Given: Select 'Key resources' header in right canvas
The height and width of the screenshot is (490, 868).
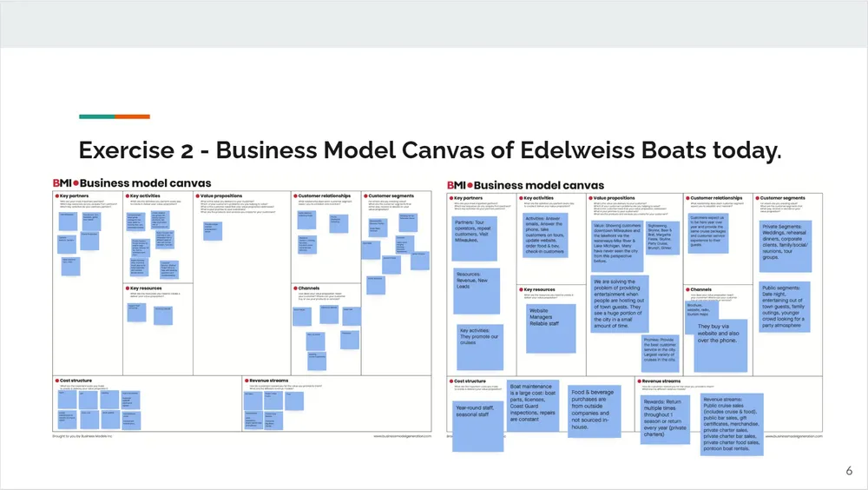Looking at the screenshot, I should pyautogui.click(x=539, y=289).
